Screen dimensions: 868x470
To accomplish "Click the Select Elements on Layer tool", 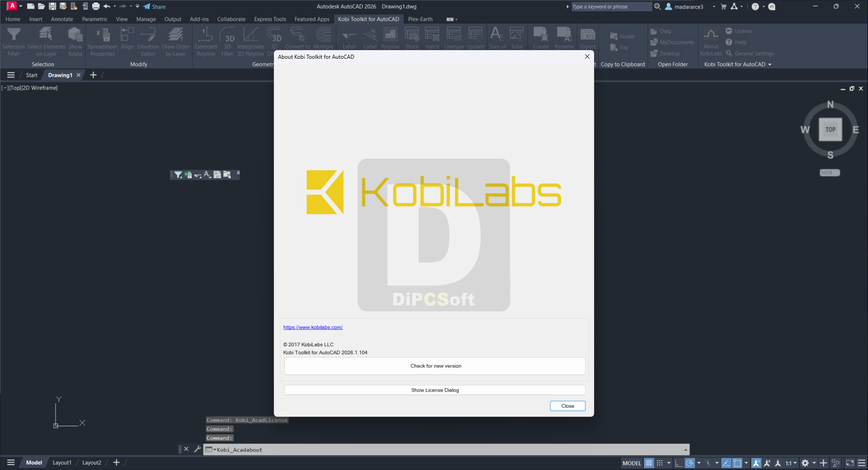I will point(46,42).
